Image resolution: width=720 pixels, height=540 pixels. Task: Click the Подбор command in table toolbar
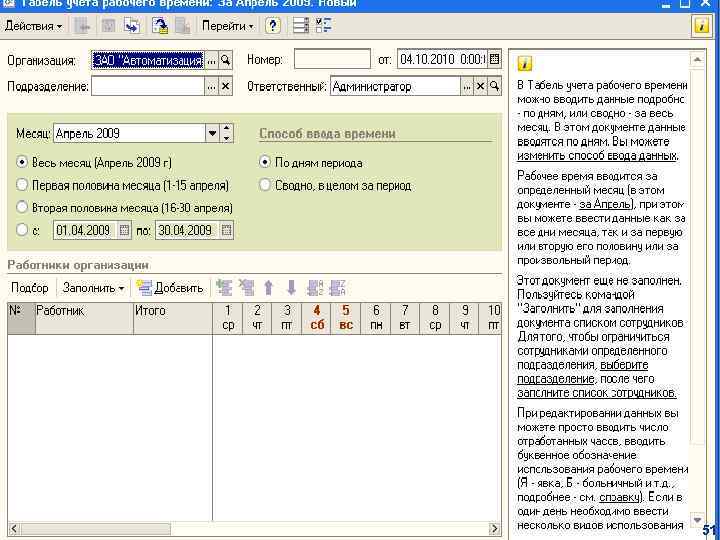29,288
